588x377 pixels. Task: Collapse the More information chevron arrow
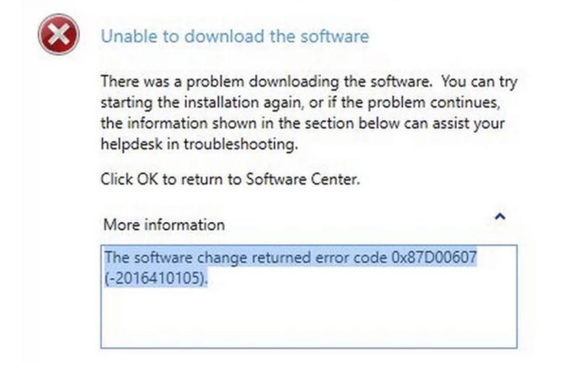pyautogui.click(x=500, y=217)
